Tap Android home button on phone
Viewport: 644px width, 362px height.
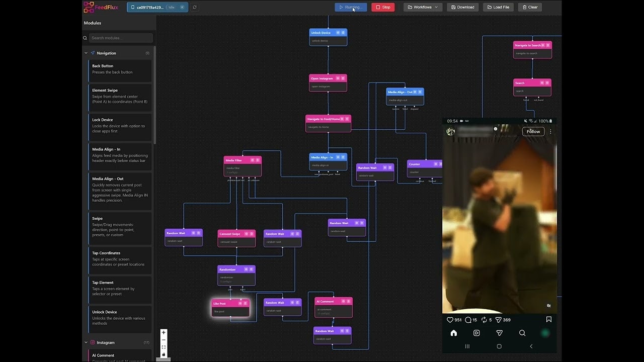click(x=499, y=346)
